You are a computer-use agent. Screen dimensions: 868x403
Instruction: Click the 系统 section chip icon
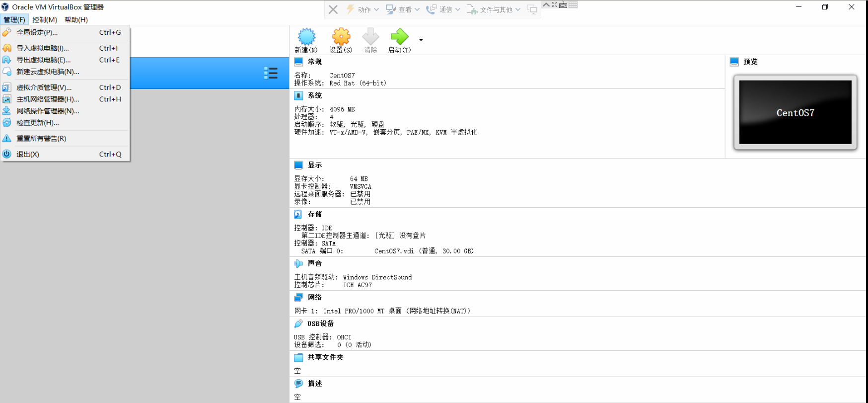(298, 95)
